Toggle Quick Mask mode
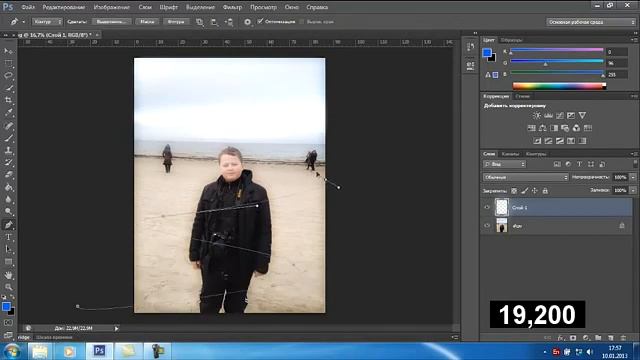The height and width of the screenshot is (360, 640). (x=8, y=322)
